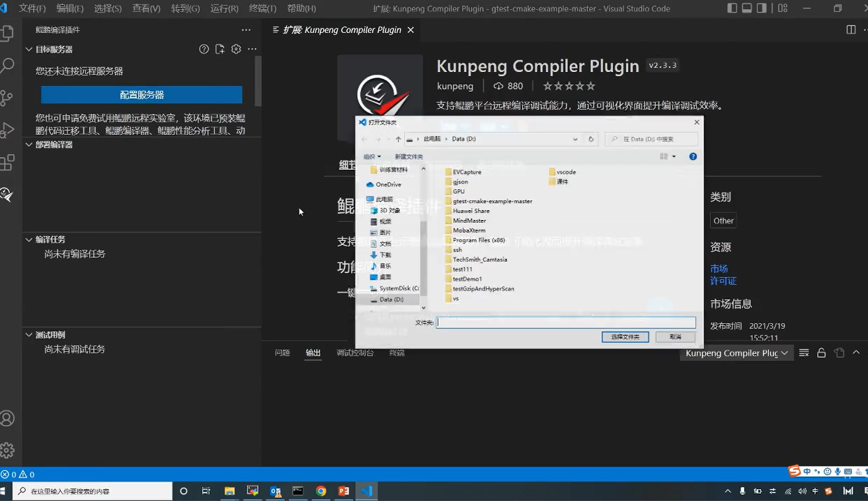This screenshot has height=501, width=868.
Task: Open Google Chrome from the taskbar
Action: (321, 491)
